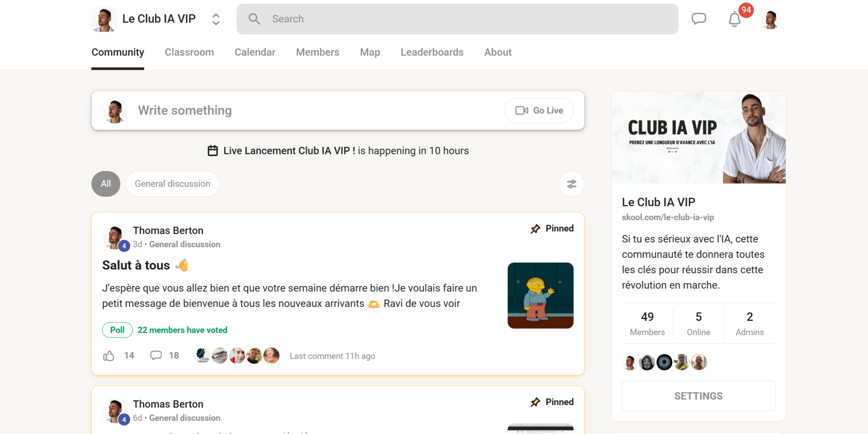Click the search magnifier icon
The image size is (868, 434).
(x=254, y=19)
